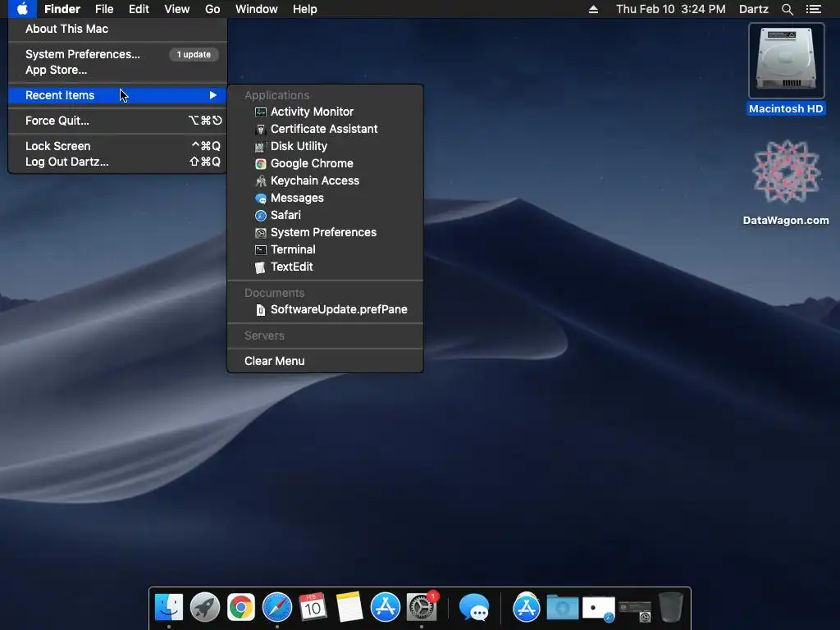Image resolution: width=840 pixels, height=630 pixels.
Task: Open the File menu
Action: point(104,9)
